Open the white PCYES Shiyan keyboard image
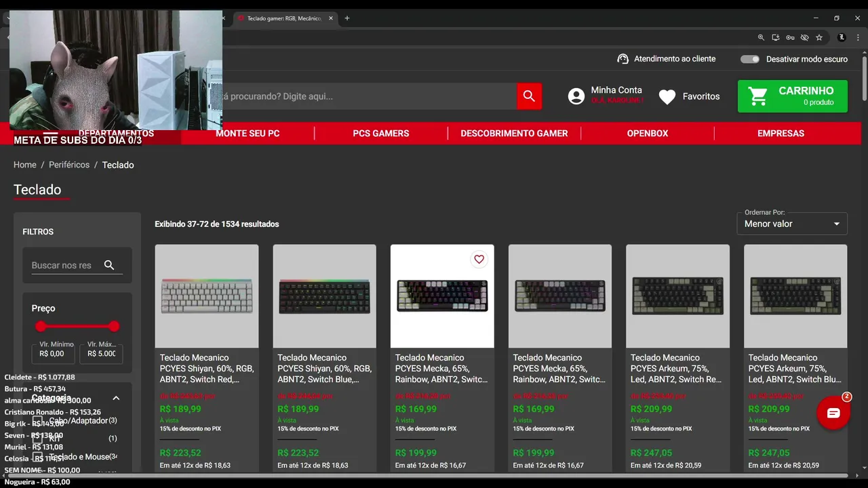Screen dimensions: 868x488 pyautogui.click(x=207, y=296)
